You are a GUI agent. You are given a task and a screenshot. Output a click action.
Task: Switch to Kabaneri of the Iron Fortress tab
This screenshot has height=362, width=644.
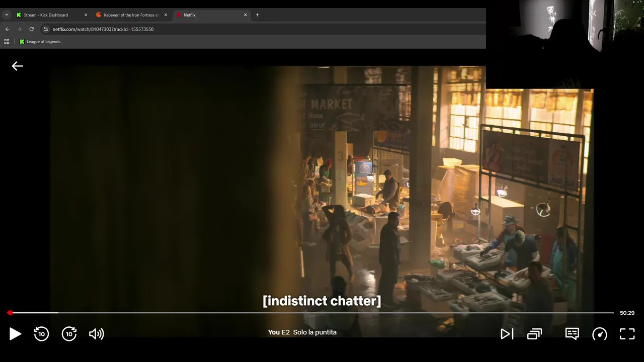131,15
